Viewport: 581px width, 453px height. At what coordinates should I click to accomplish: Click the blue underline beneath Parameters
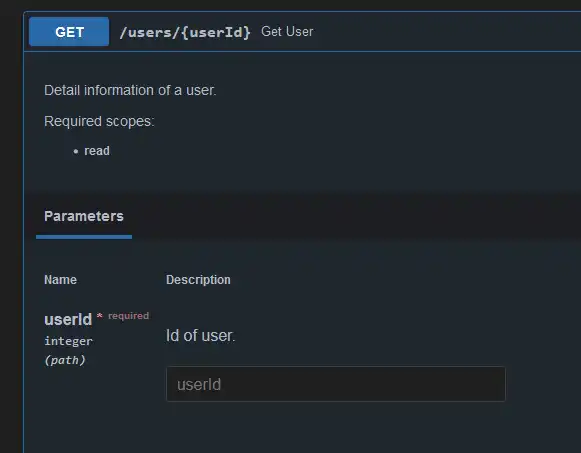point(84,237)
